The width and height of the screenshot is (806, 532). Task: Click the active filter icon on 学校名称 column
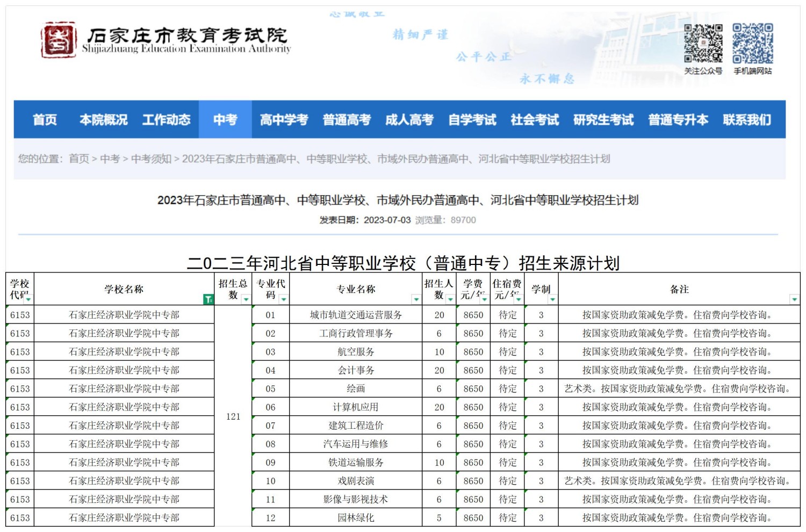tap(208, 299)
